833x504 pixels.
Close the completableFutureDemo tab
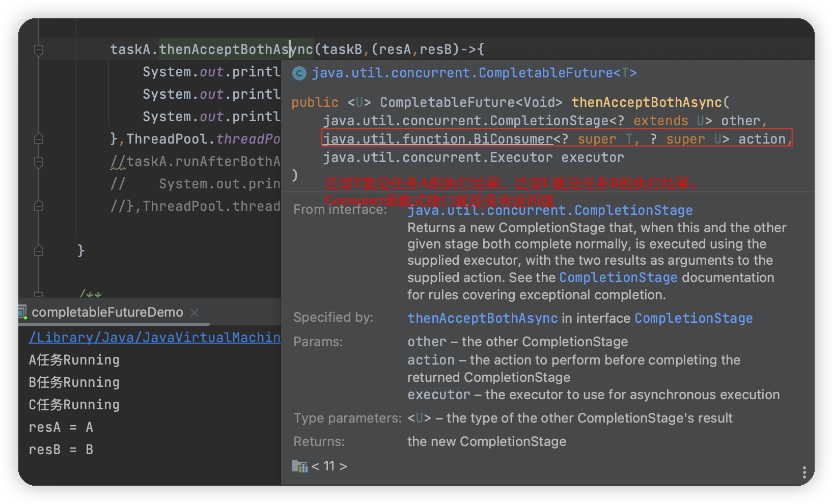(x=195, y=313)
